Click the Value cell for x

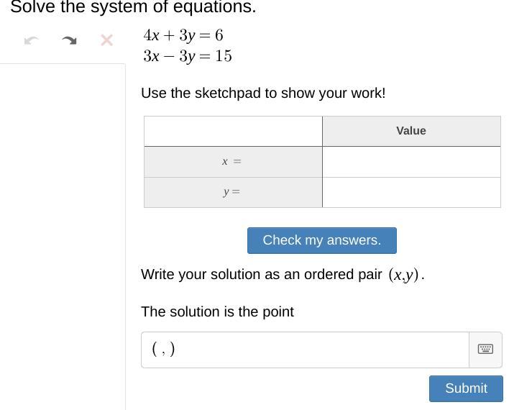click(411, 162)
